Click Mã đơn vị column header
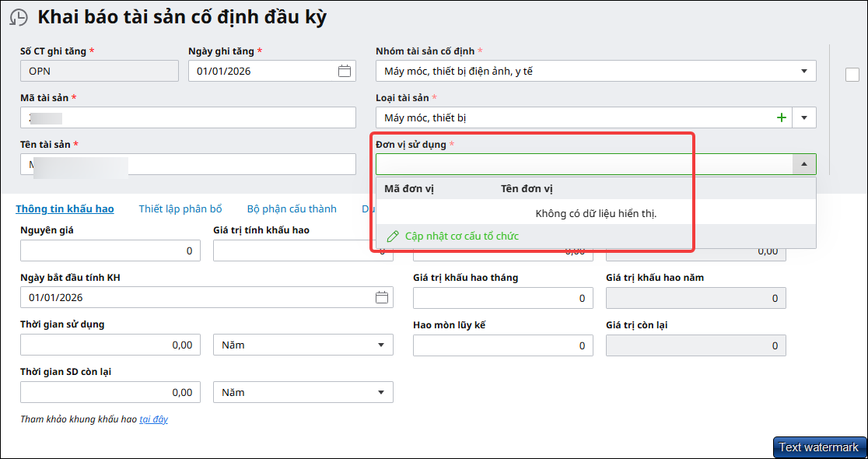Viewport: 868px width, 459px height. pyautogui.click(x=409, y=189)
